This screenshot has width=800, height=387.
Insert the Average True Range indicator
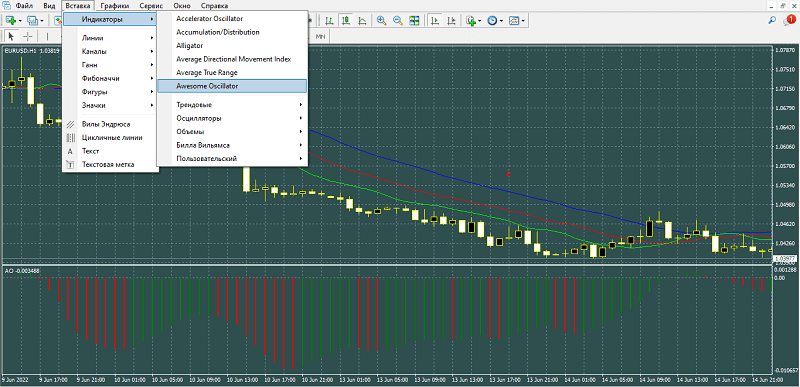[x=232, y=72]
